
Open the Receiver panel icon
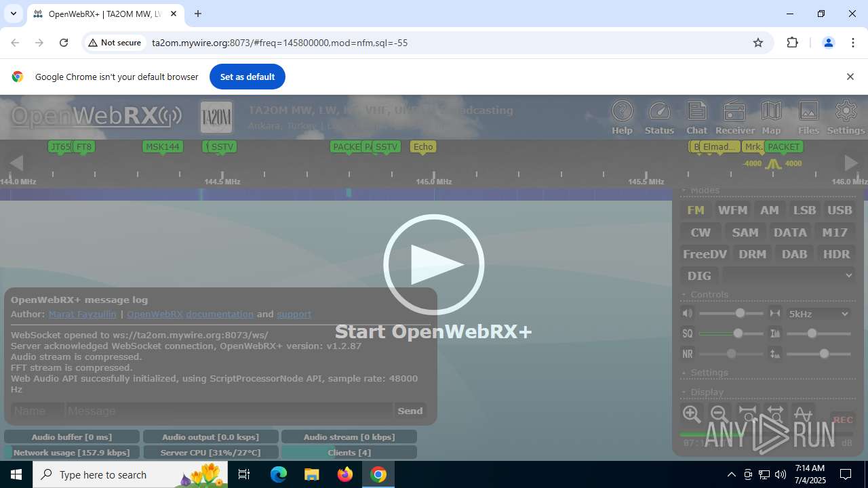734,118
